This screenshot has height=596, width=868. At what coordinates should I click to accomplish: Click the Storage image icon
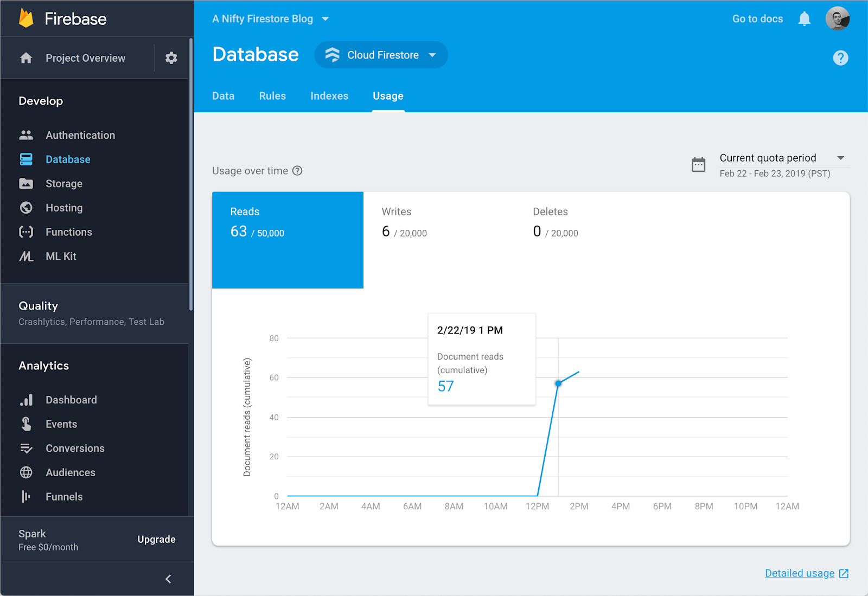(26, 183)
